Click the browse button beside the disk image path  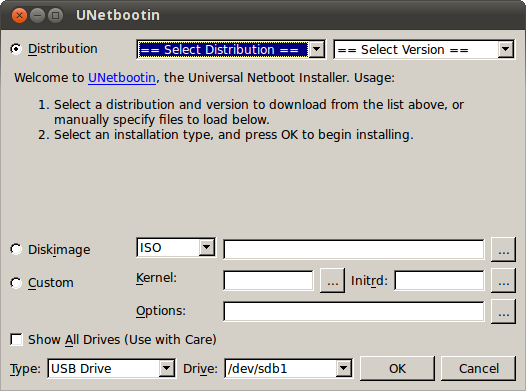(503, 249)
